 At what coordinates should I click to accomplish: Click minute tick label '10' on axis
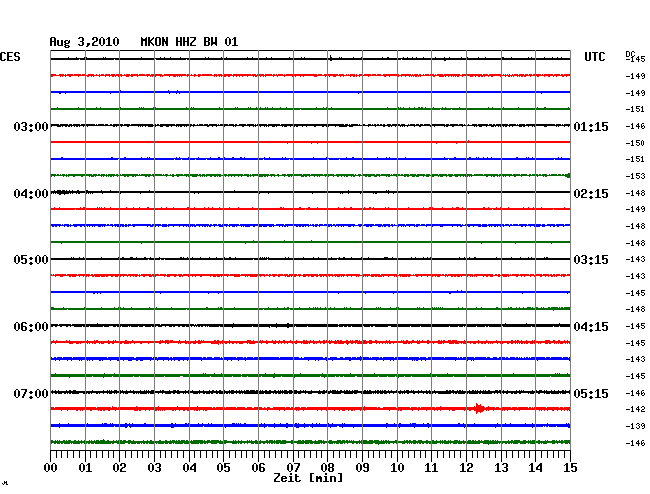397,468
